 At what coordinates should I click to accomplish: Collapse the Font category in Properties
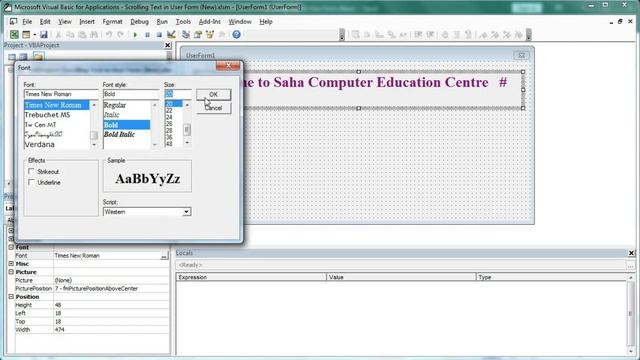[11, 247]
